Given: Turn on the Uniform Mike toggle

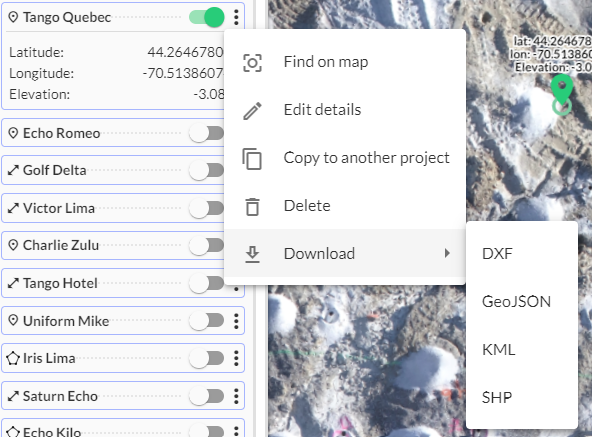Looking at the screenshot, I should [207, 321].
